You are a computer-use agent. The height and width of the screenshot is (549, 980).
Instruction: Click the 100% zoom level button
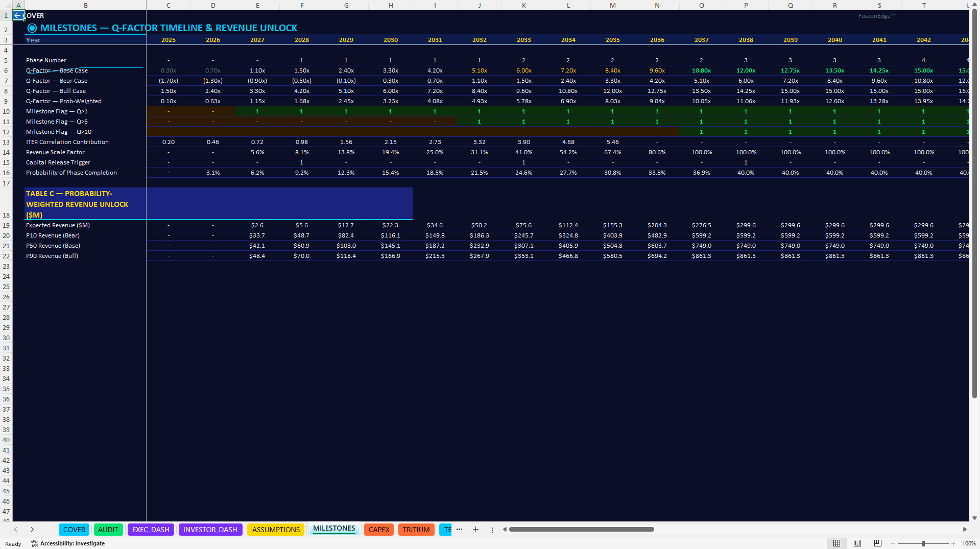point(969,543)
